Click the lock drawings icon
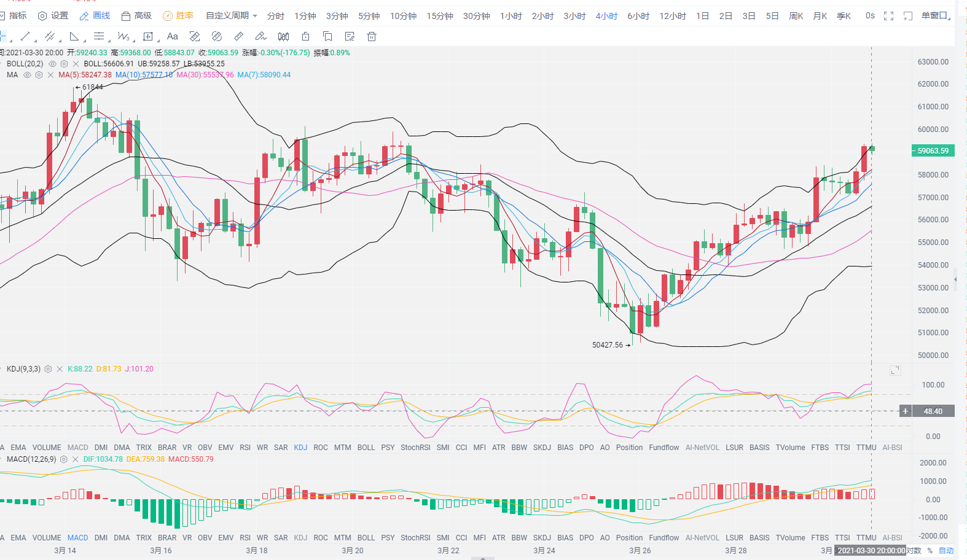Screen dimensions: 967x560 [305, 36]
